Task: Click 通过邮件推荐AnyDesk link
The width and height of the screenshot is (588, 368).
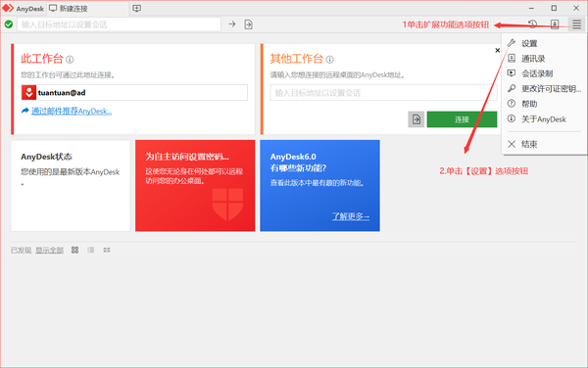Action: coord(72,111)
